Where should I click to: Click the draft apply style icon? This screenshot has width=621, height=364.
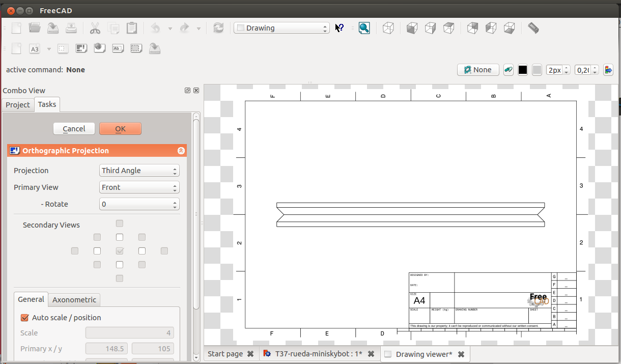click(608, 70)
